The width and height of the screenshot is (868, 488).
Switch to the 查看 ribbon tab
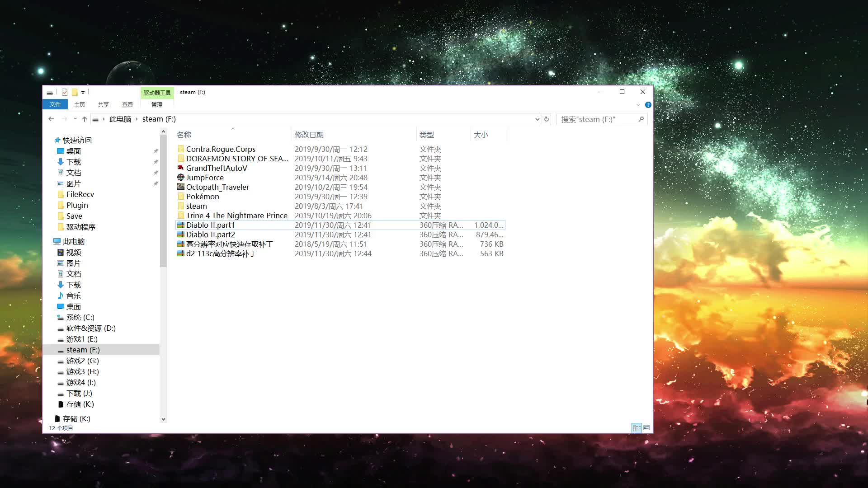click(x=127, y=104)
